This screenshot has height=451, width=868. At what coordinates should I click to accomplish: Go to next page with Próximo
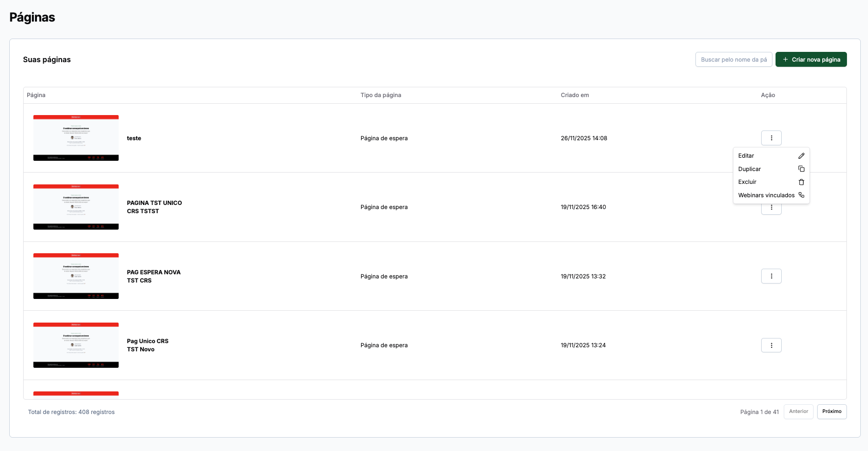point(832,411)
